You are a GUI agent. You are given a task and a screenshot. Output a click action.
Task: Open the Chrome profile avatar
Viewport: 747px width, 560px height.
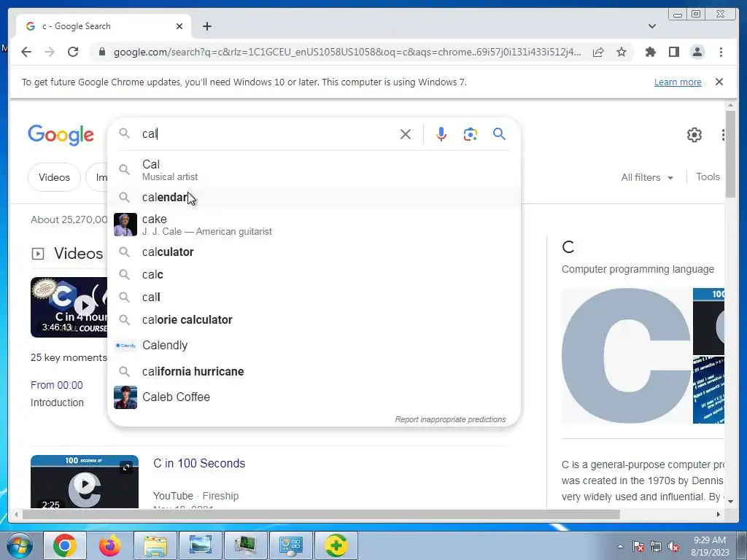[x=697, y=52]
